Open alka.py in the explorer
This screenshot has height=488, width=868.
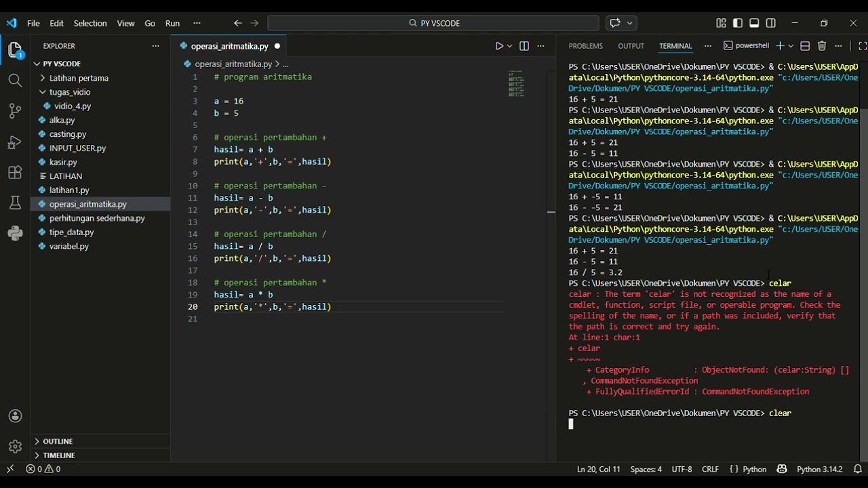100,120
